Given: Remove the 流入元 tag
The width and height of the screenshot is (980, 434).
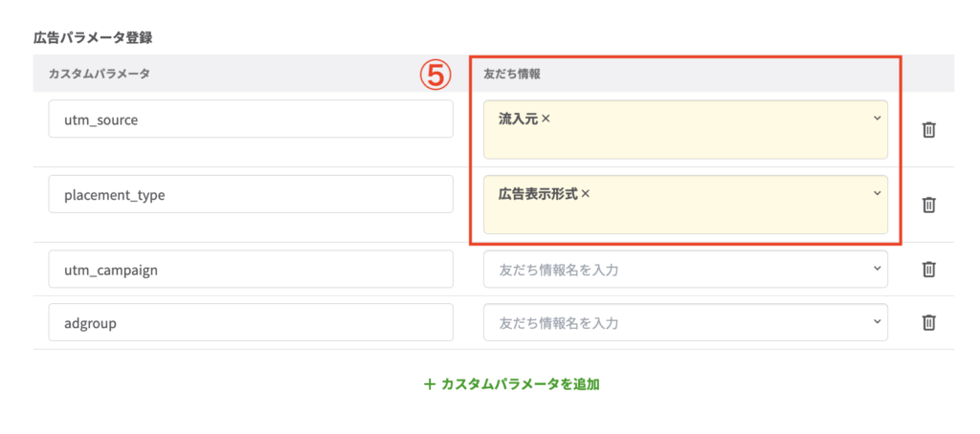Looking at the screenshot, I should [x=546, y=119].
